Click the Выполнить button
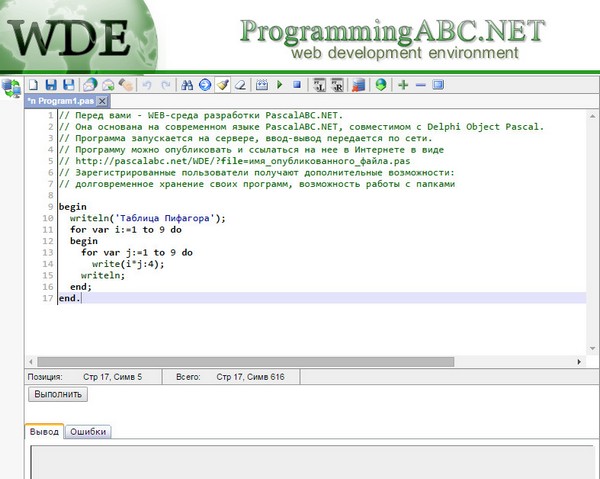600x479 pixels. click(x=58, y=394)
